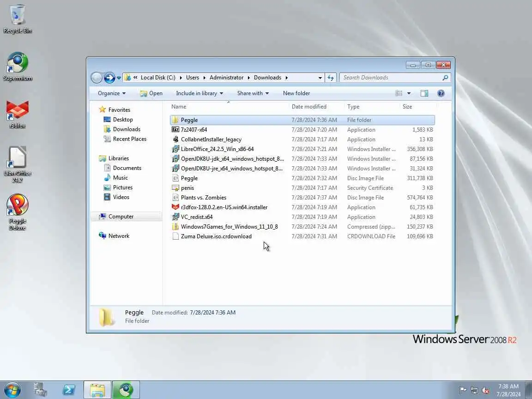Navigate to Local Disk (C:) breadcrumb
Image resolution: width=532 pixels, height=399 pixels.
click(158, 78)
